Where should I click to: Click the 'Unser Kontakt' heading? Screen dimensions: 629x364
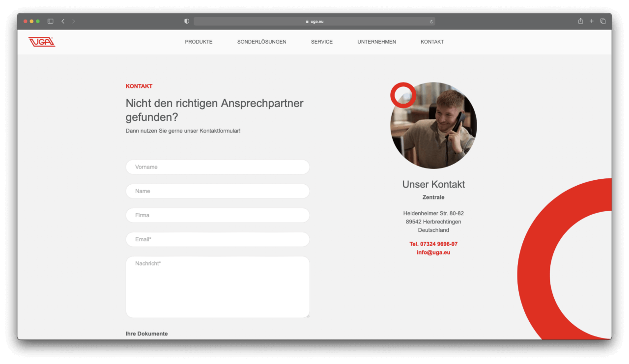tap(433, 184)
